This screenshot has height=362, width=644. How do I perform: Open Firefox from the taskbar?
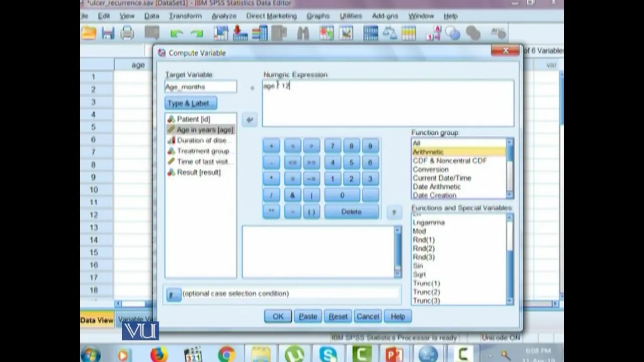tap(159, 355)
